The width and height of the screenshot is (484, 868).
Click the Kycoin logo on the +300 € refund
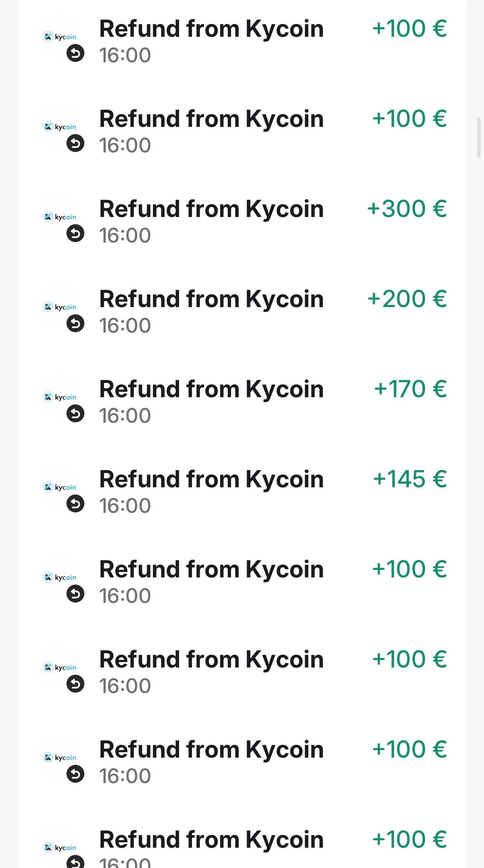click(60, 217)
